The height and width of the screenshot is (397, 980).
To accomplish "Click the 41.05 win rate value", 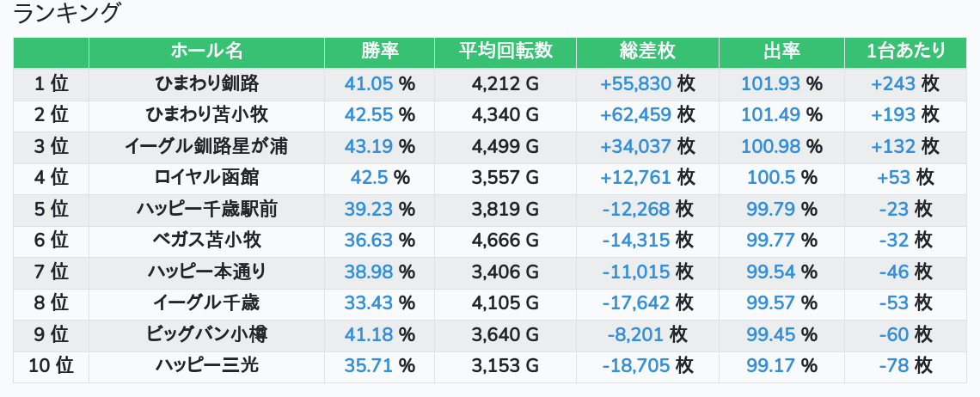I will pyautogui.click(x=368, y=83).
